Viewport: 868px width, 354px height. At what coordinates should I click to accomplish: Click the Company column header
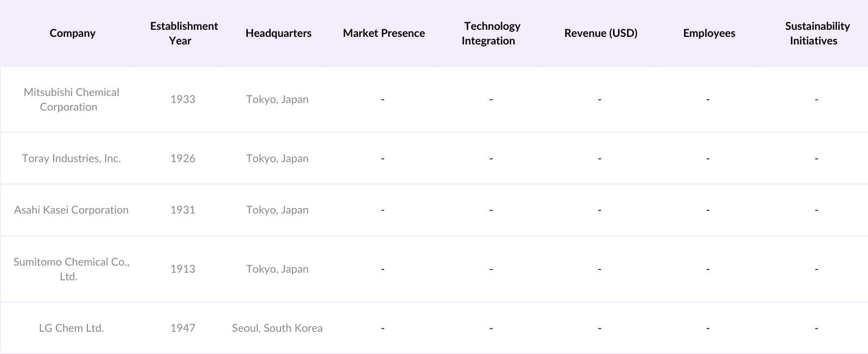tap(72, 33)
